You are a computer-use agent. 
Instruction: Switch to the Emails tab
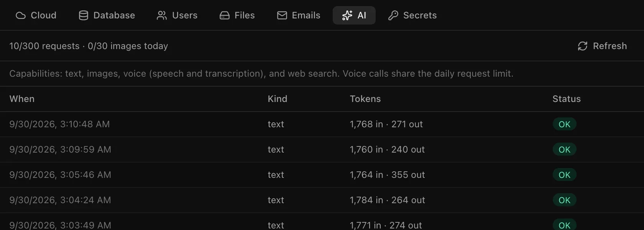[299, 15]
